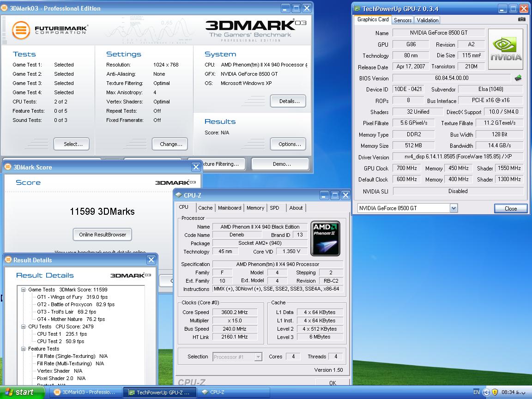This screenshot has height=399, width=532.
Task: Select Fill Rate (Multi-Texturing) row
Action: 70,364
